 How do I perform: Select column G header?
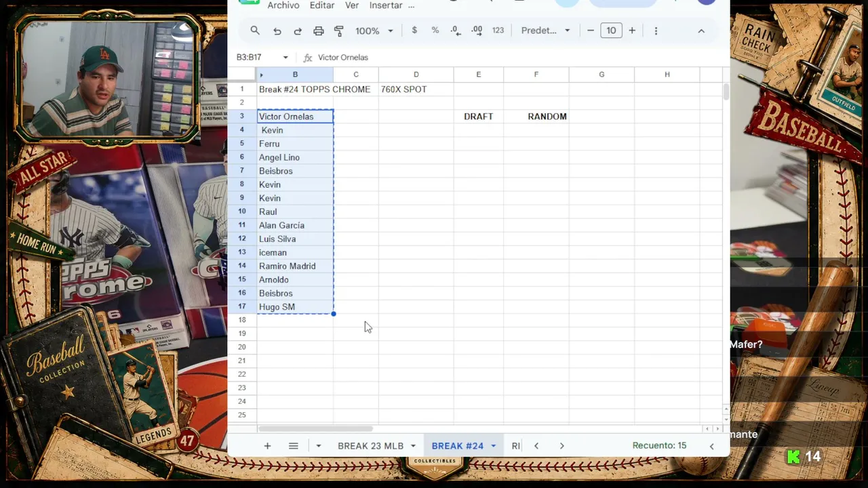point(601,75)
